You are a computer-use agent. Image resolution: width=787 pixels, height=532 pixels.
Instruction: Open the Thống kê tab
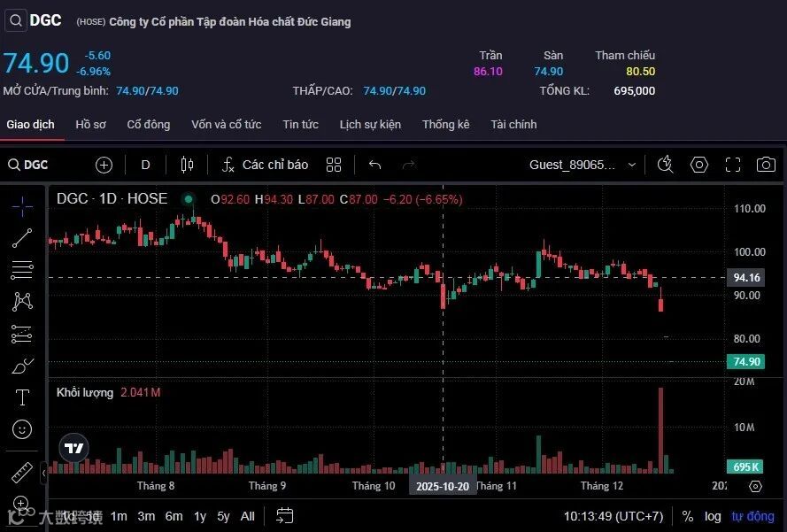click(x=445, y=125)
